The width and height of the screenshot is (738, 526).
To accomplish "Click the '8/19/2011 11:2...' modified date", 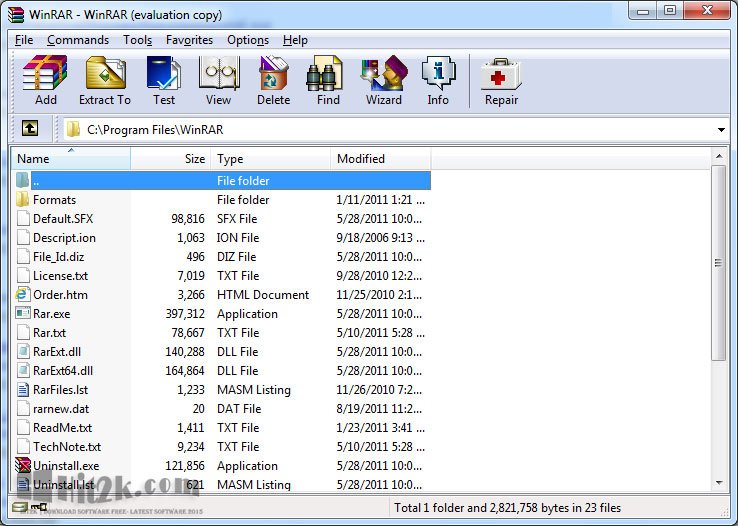I will [379, 408].
